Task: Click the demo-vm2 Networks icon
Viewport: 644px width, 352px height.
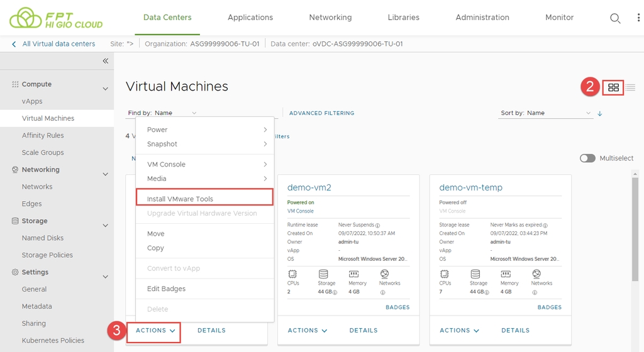Action: (384, 274)
